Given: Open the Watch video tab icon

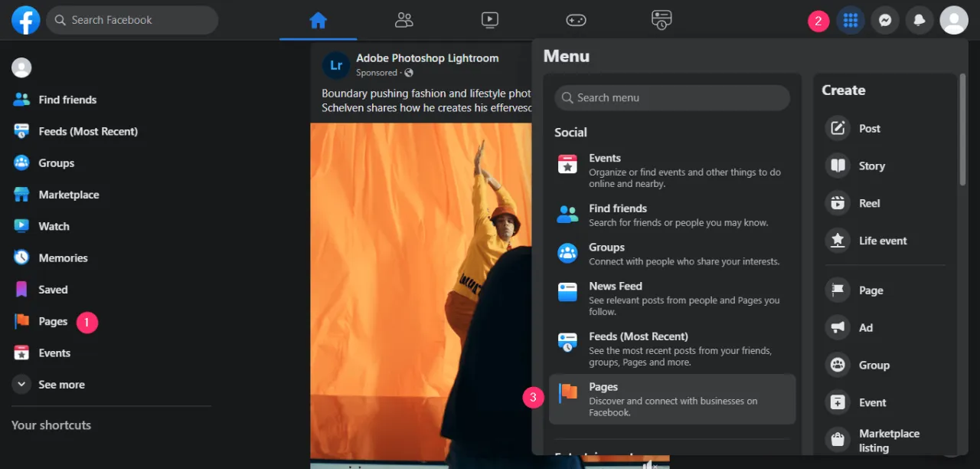Looking at the screenshot, I should (x=490, y=20).
